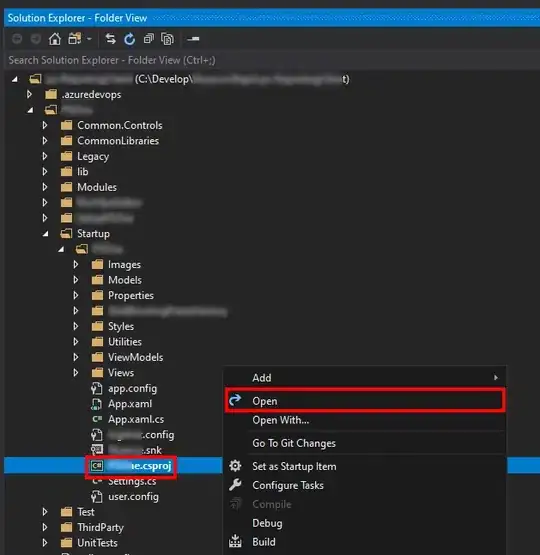Click the Home icon in Solution Explorer toolbar
The height and width of the screenshot is (555, 540).
tap(54, 39)
